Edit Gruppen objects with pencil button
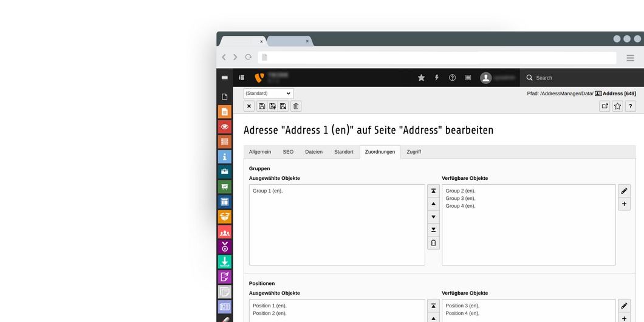This screenshot has width=644, height=322. point(625,191)
